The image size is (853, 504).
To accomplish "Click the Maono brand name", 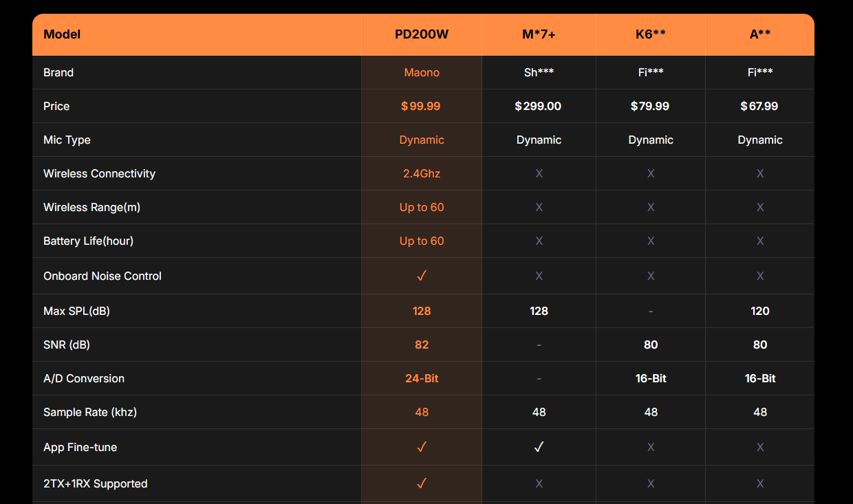I will click(x=422, y=72).
